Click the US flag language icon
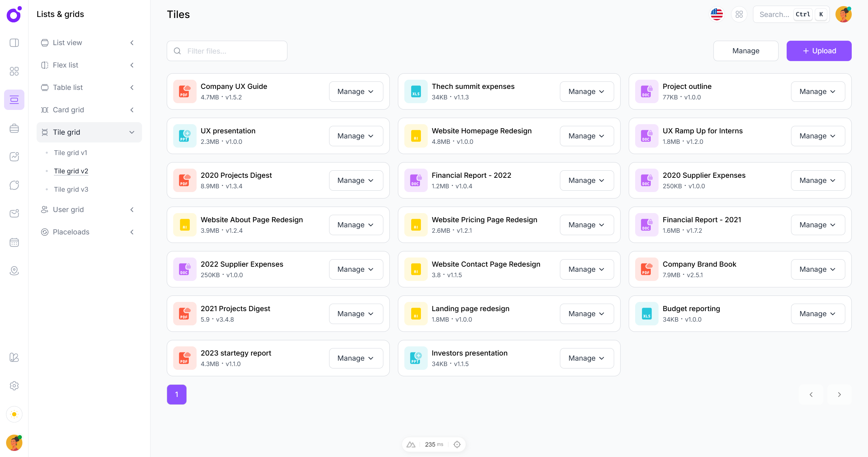Image resolution: width=868 pixels, height=457 pixels. [x=716, y=14]
